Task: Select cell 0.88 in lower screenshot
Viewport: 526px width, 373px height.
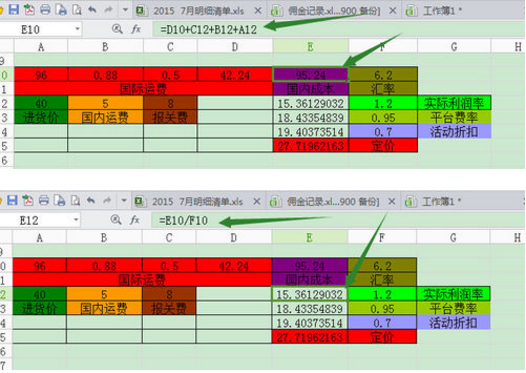Action: 104,266
